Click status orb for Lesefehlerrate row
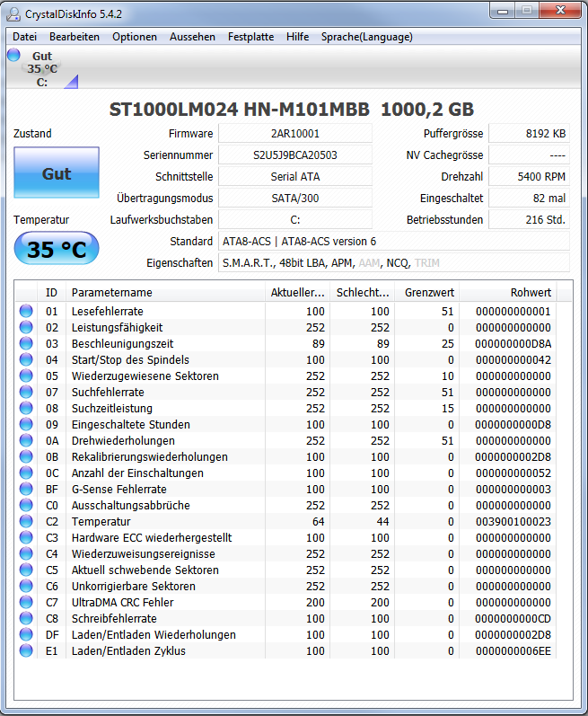 point(26,311)
